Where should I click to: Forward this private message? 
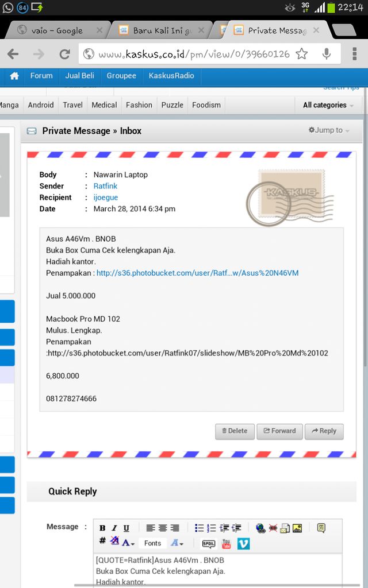point(280,431)
